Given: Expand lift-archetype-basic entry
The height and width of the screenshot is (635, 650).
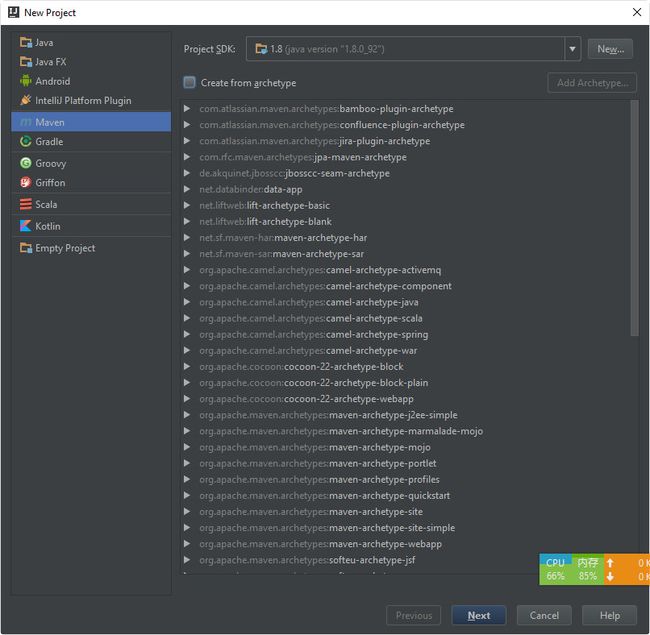Looking at the screenshot, I should (187, 205).
